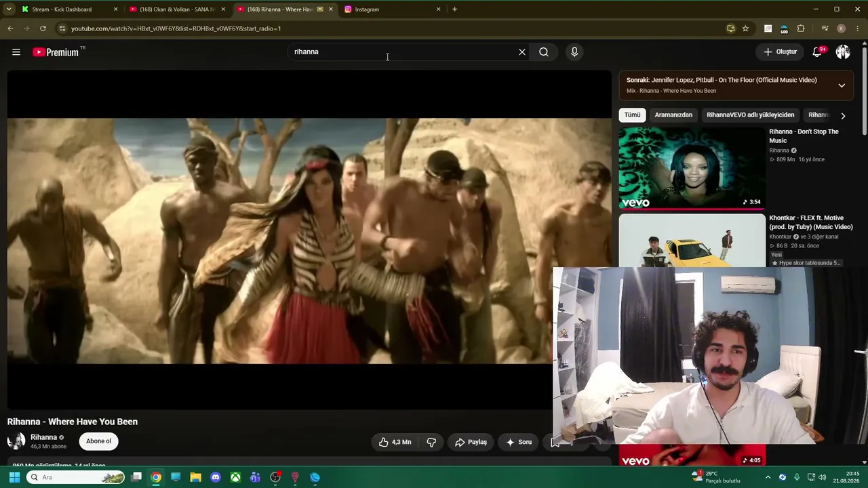Viewport: 868px width, 488px height.
Task: Open the Rihanna channel under Don't Stop The Music
Action: click(x=779, y=150)
